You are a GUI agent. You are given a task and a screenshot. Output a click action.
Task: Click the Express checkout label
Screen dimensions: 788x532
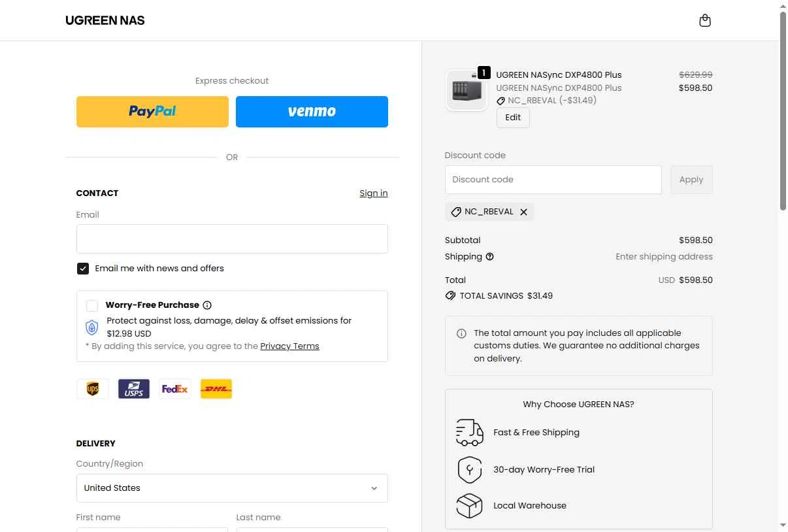tap(232, 81)
